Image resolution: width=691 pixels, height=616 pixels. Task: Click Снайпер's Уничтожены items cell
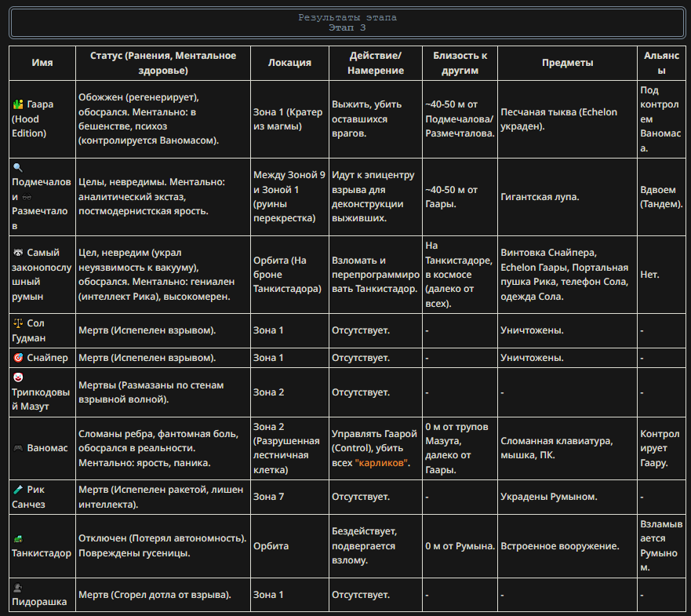[567, 358]
